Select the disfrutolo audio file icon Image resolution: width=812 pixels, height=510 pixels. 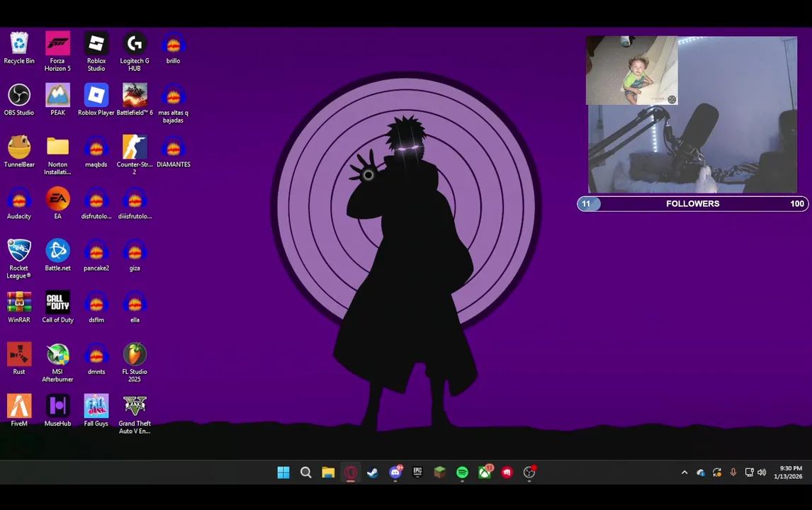point(96,203)
